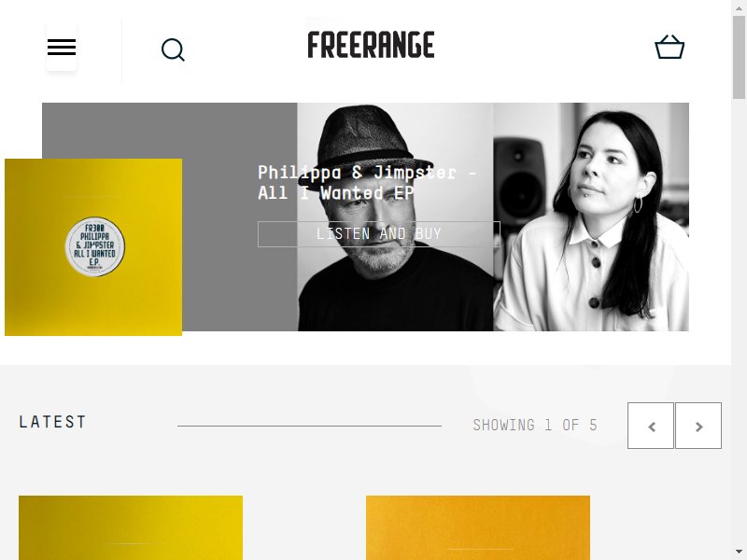Image resolution: width=747 pixels, height=560 pixels.
Task: Open first yellow release cover in Latest
Action: pyautogui.click(x=131, y=527)
